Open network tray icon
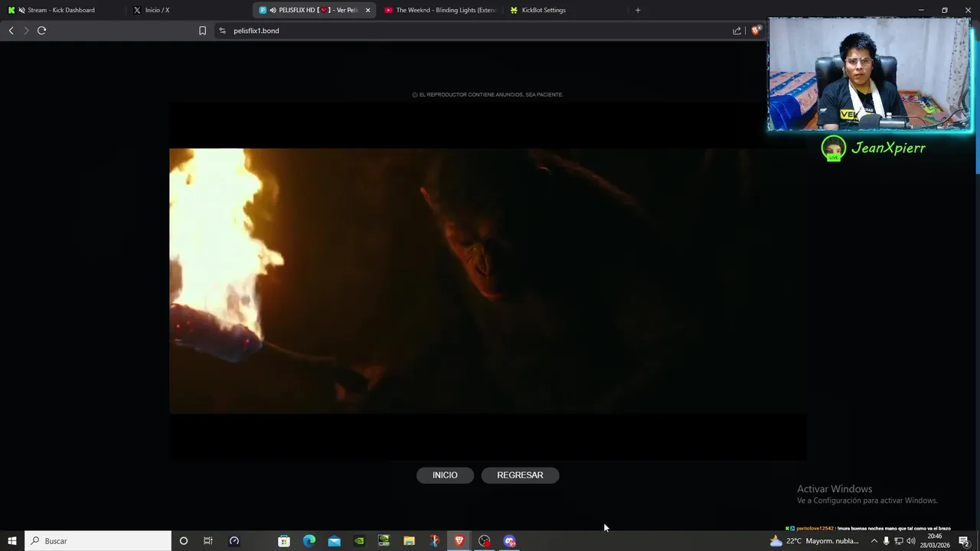 pyautogui.click(x=899, y=541)
